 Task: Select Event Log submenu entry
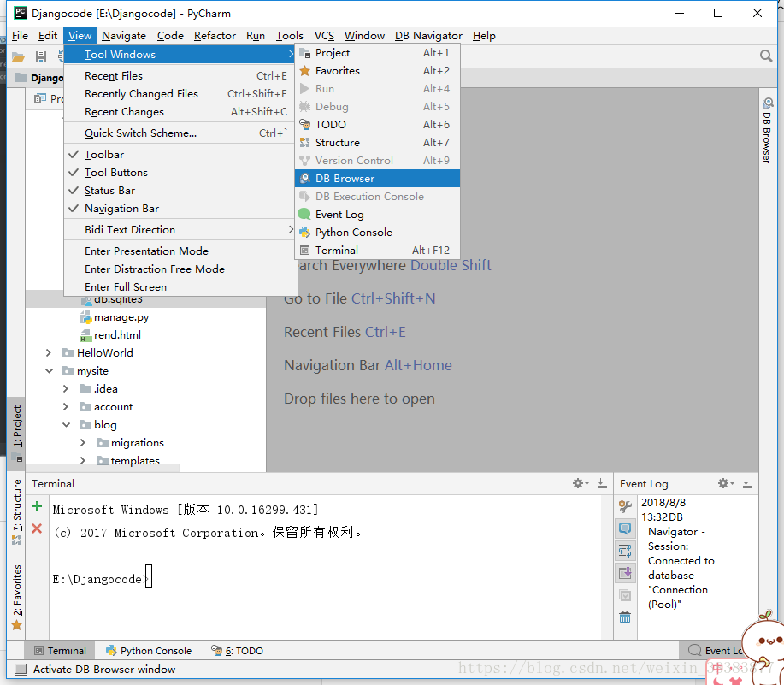[x=378, y=215]
